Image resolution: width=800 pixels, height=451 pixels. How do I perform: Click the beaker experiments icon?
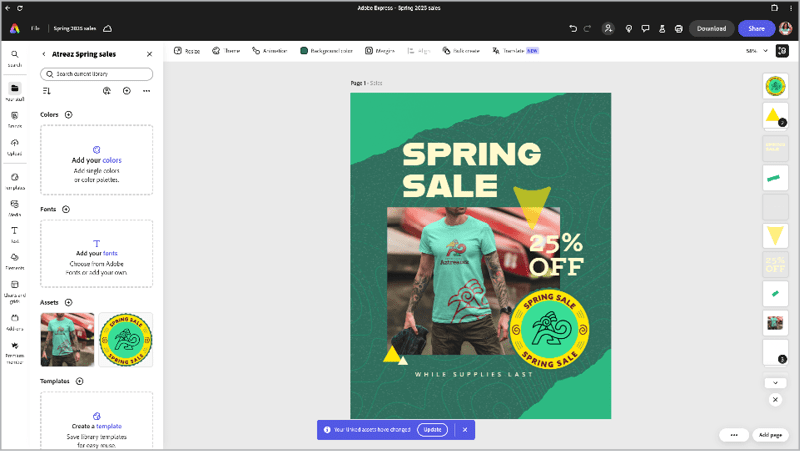[662, 29]
